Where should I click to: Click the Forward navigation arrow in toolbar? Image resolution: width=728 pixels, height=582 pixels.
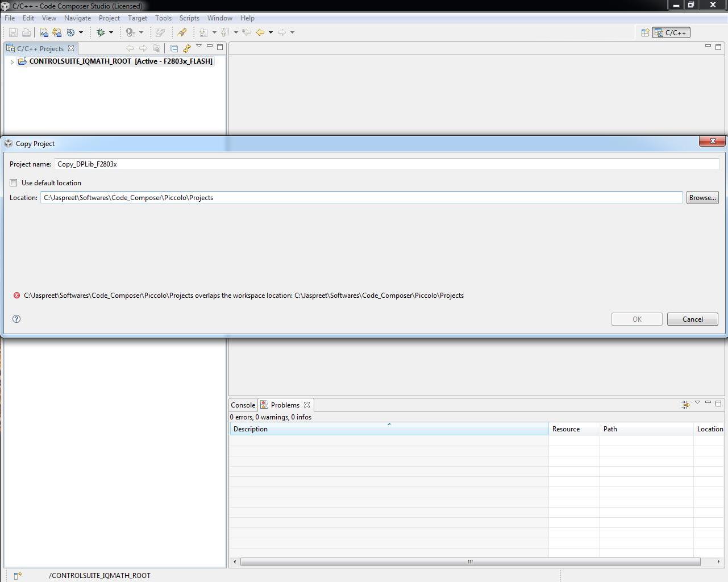point(282,32)
